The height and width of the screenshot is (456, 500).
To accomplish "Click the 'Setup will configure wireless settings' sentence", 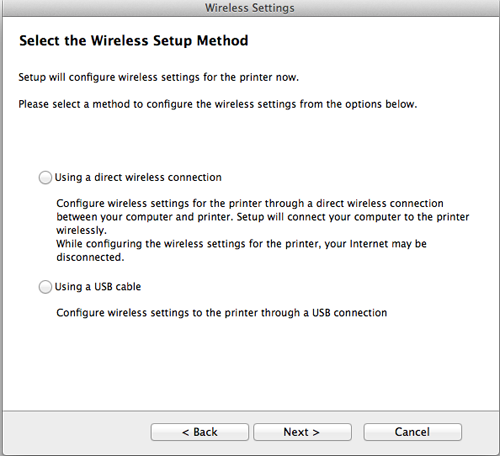I will 159,77.
